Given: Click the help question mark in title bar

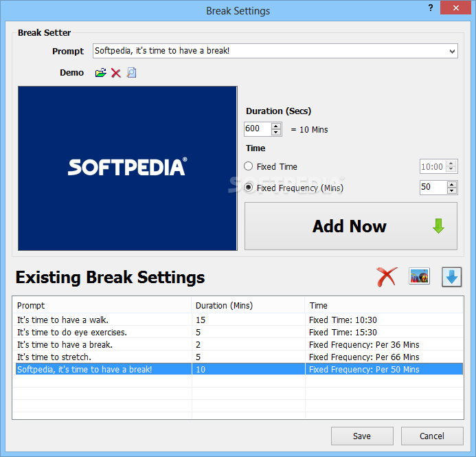Looking at the screenshot, I should (431, 8).
